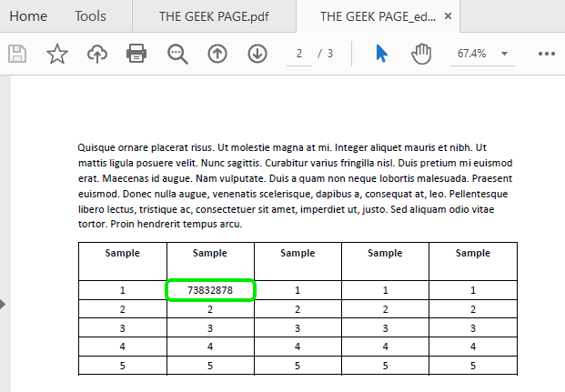Close the THE GEEK PAGE_ed... tab
Image resolution: width=565 pixels, height=392 pixels.
(448, 16)
